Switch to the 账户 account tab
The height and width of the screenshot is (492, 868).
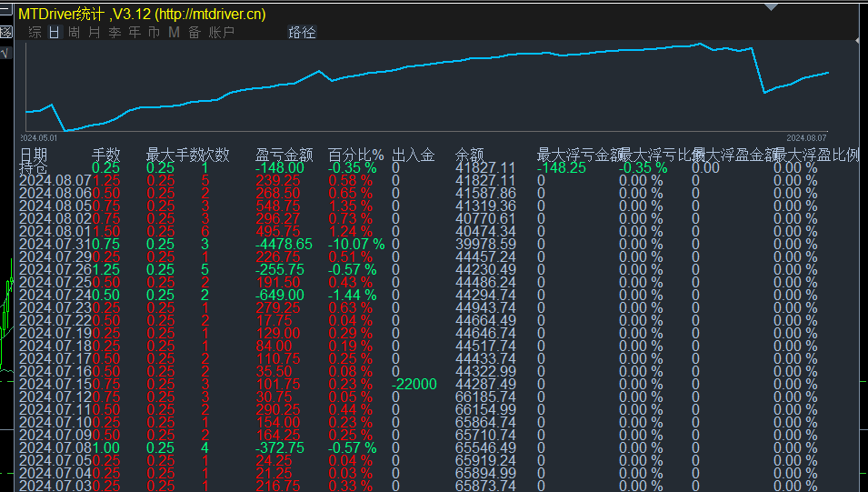(x=222, y=33)
